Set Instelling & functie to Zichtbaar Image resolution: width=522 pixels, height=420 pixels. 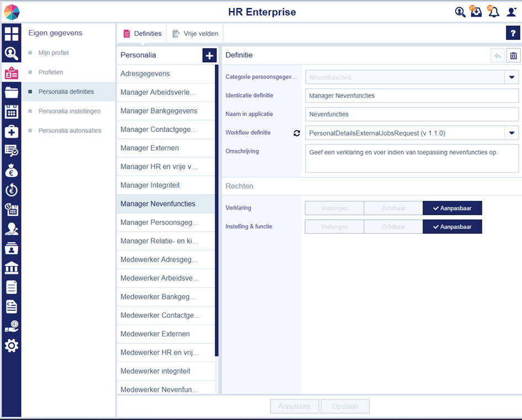393,227
